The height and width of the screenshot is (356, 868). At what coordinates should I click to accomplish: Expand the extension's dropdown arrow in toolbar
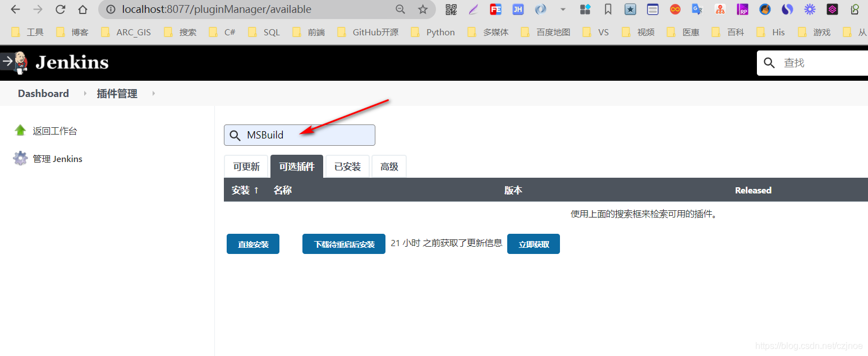563,9
